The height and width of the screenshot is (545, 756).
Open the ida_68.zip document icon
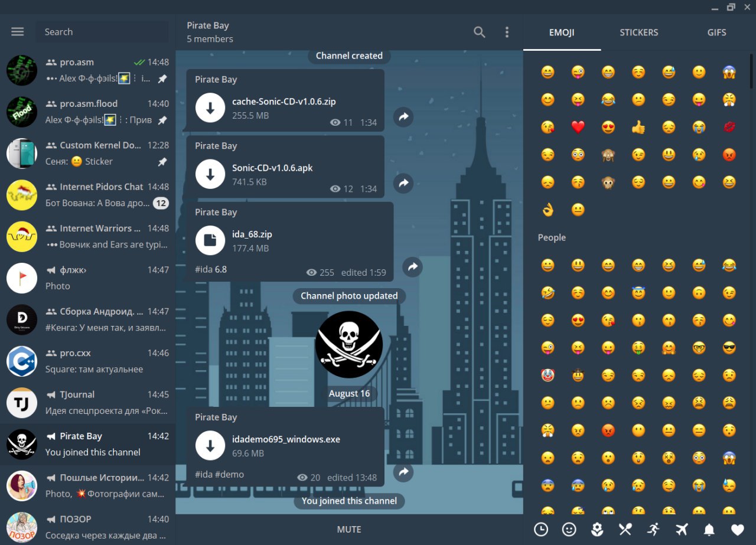210,240
